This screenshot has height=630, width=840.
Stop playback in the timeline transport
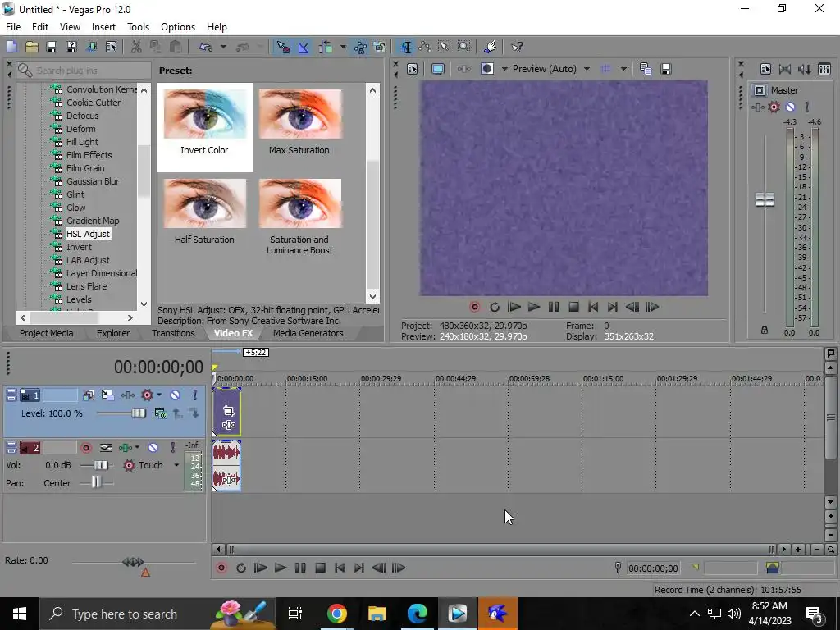[x=320, y=568]
